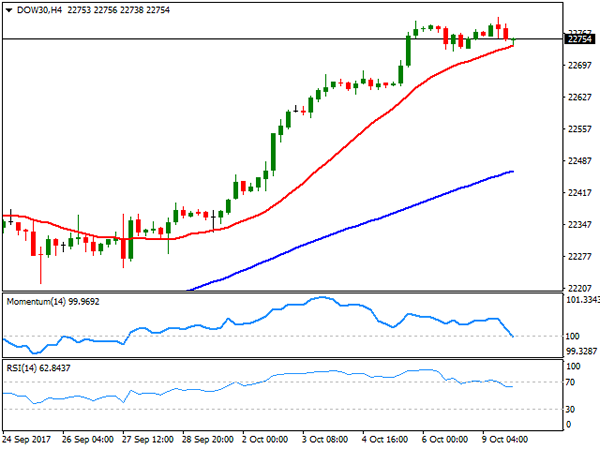Click the Momentum(14) 99.9692 indicator label
The width and height of the screenshot is (600, 450).
point(53,302)
